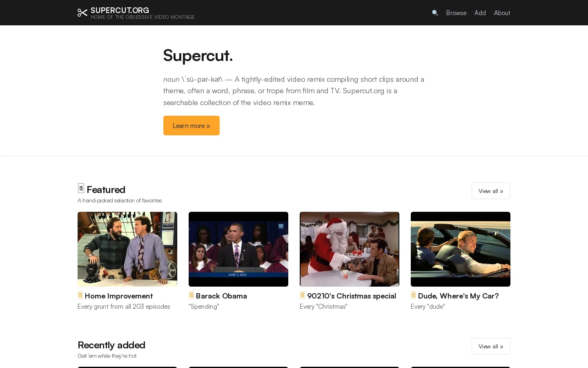Click the icon before Home Improvement title
The width and height of the screenshot is (588, 368).
(80, 295)
